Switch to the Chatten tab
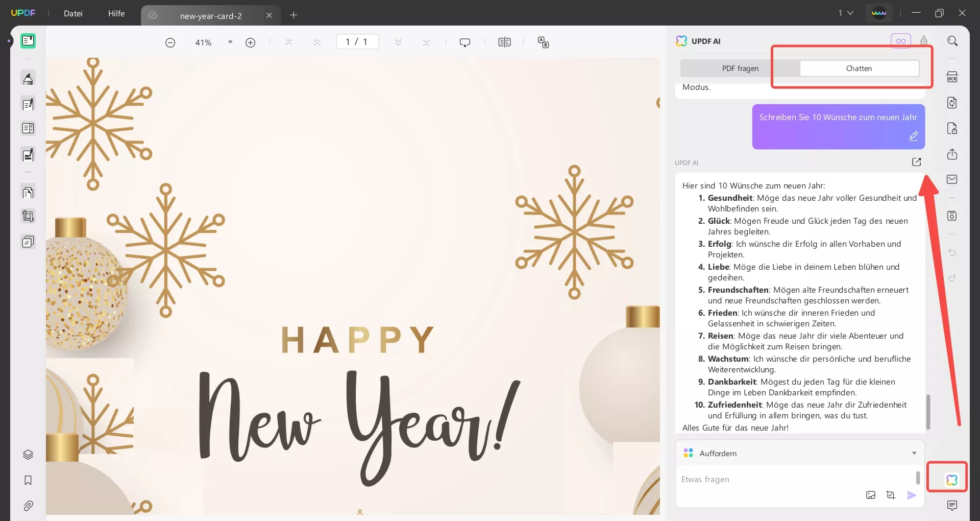 (x=859, y=68)
